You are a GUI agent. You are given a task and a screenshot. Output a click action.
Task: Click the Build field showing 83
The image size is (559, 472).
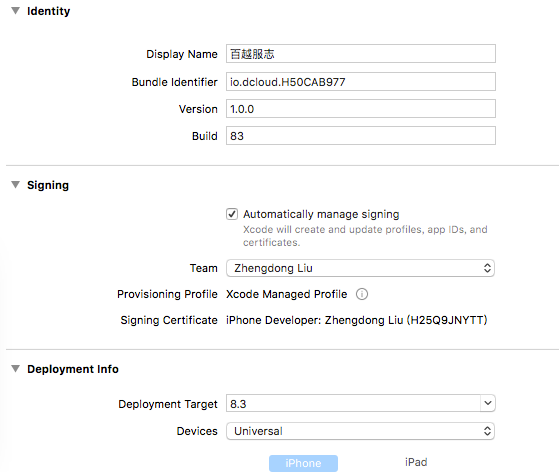pos(361,135)
